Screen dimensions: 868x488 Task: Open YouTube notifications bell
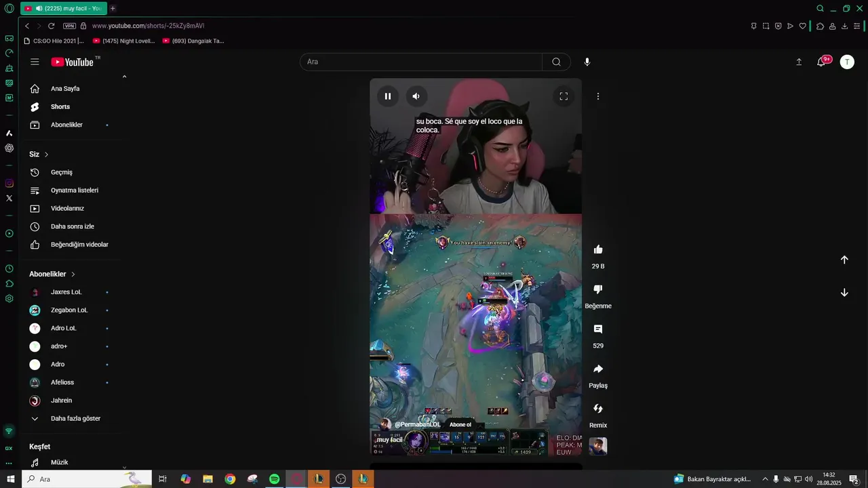(x=822, y=62)
